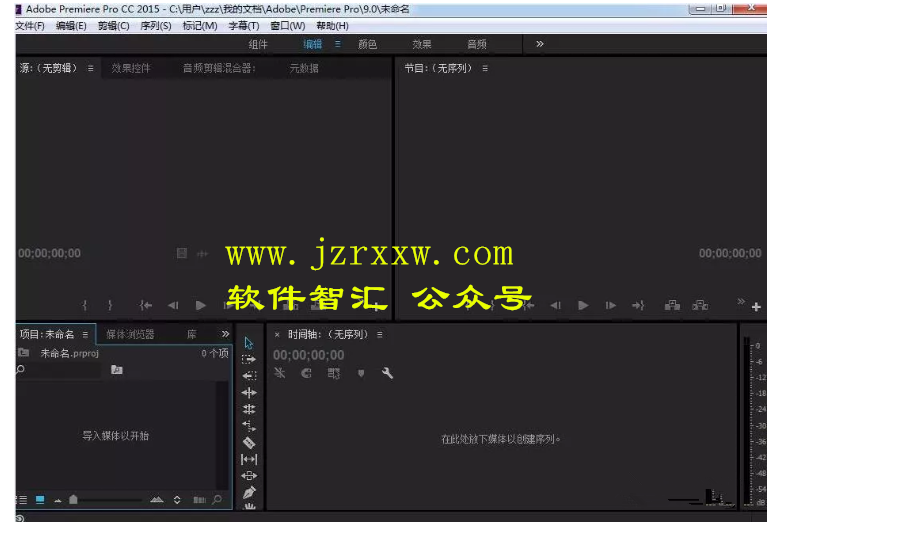This screenshot has width=920, height=540.
Task: Click the Lift button in the program monitor
Action: point(672,305)
